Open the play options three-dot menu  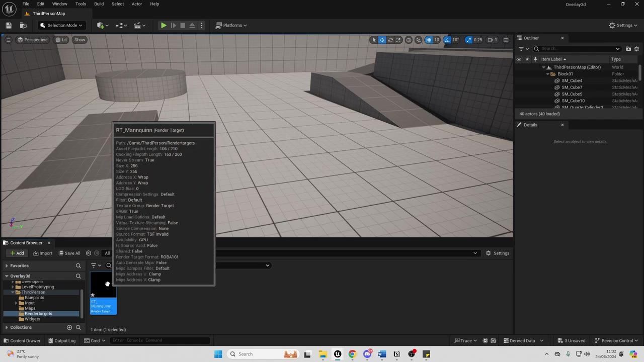click(x=202, y=25)
